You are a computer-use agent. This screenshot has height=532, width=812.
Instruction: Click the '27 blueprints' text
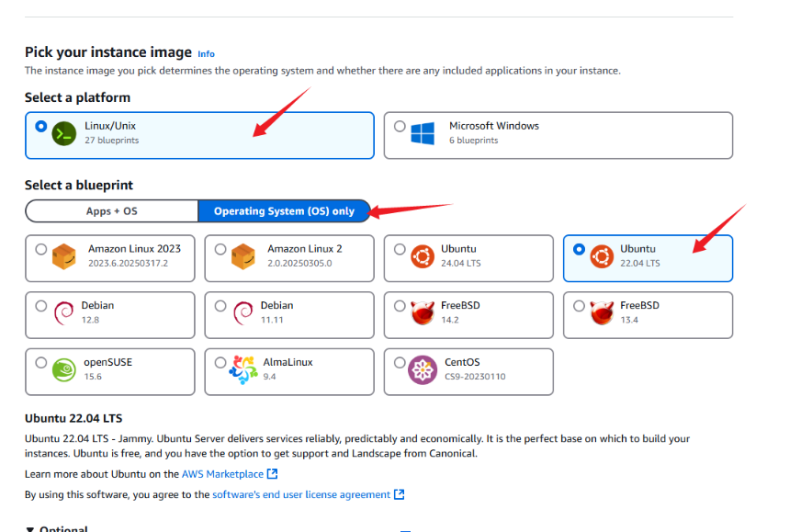click(112, 141)
